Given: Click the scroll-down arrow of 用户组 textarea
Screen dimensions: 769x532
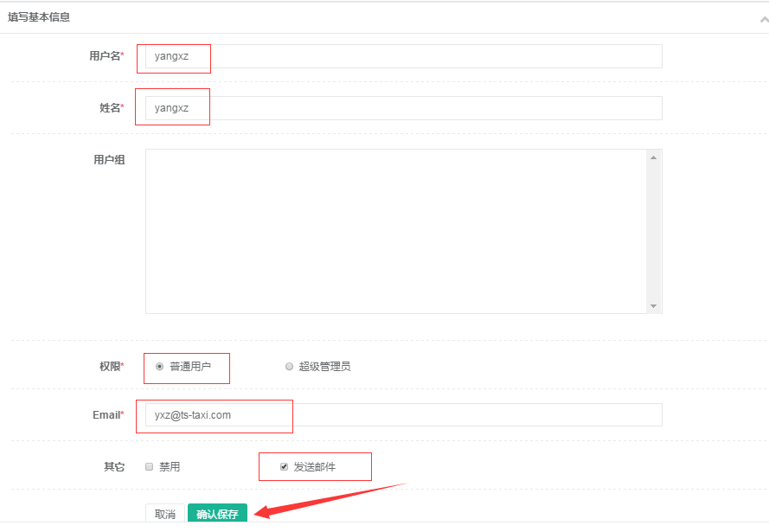Looking at the screenshot, I should click(655, 305).
